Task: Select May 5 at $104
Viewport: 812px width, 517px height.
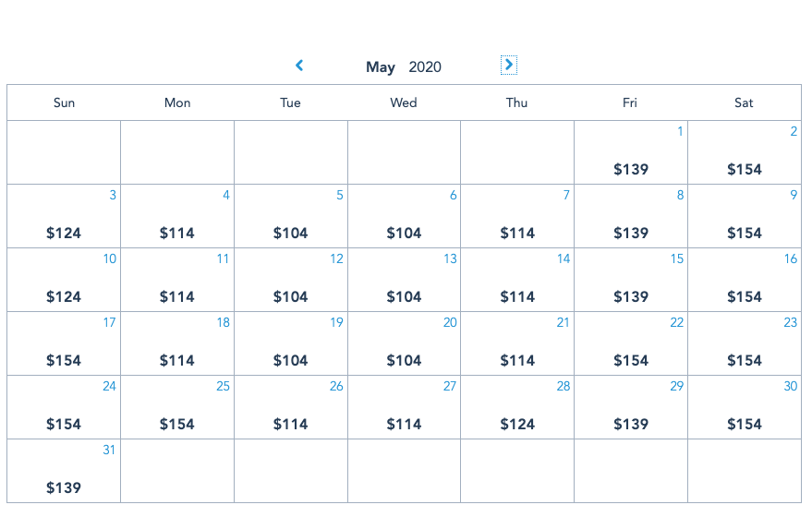Action: coord(291,217)
